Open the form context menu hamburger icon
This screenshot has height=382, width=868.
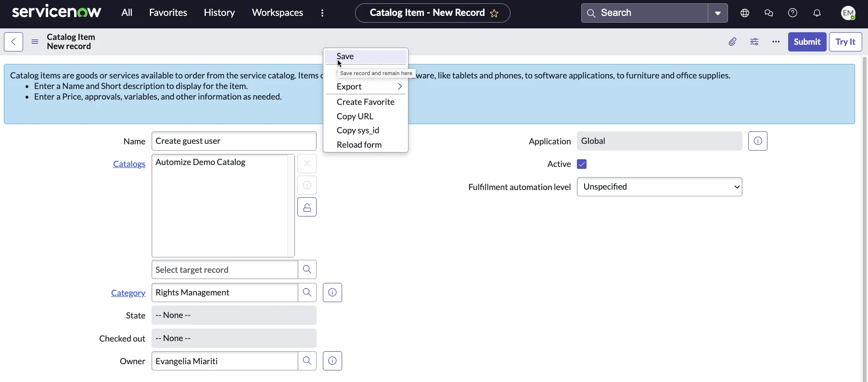(35, 42)
